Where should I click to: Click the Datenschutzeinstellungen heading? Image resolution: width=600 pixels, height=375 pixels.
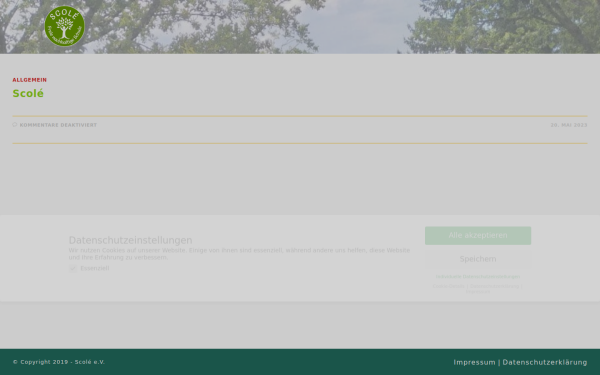pos(130,240)
